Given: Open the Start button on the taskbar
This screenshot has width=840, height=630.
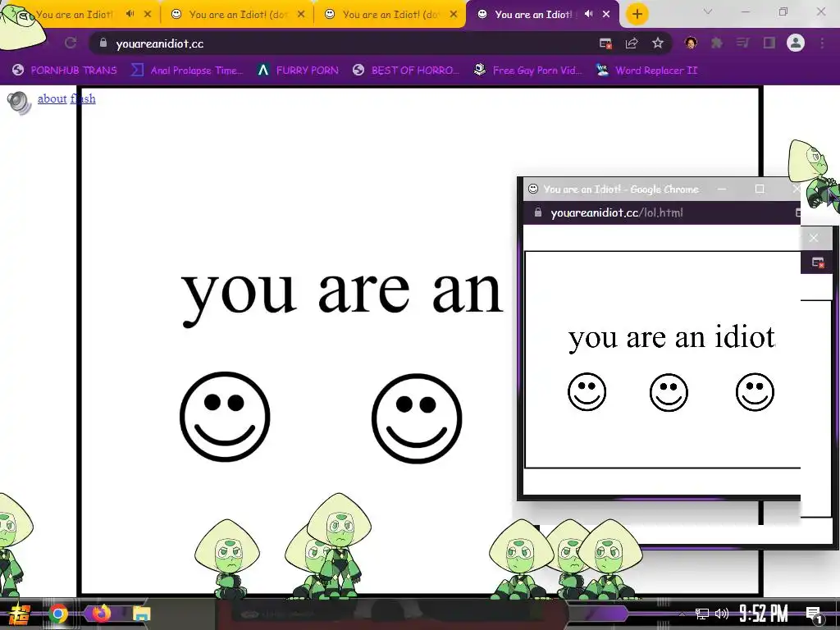Looking at the screenshot, I should click(x=20, y=614).
